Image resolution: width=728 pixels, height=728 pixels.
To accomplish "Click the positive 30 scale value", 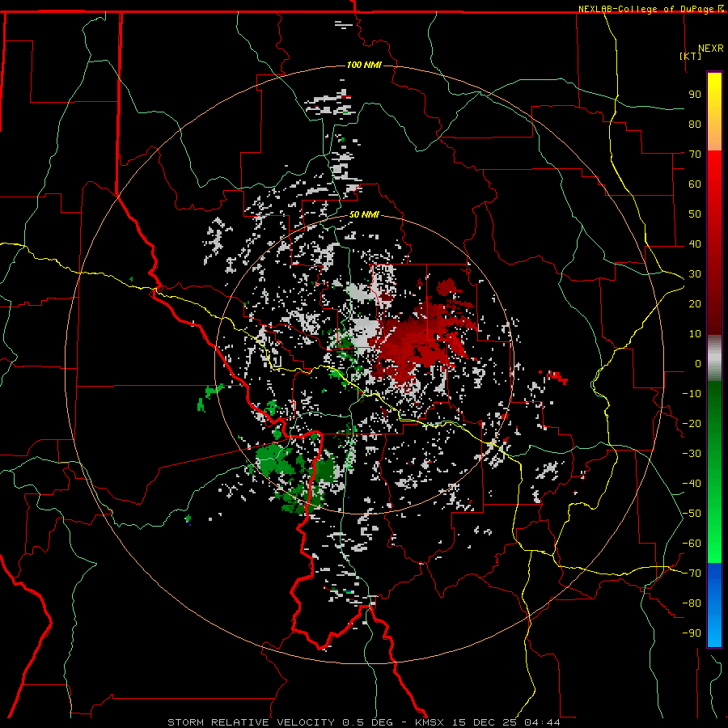I will tap(695, 274).
